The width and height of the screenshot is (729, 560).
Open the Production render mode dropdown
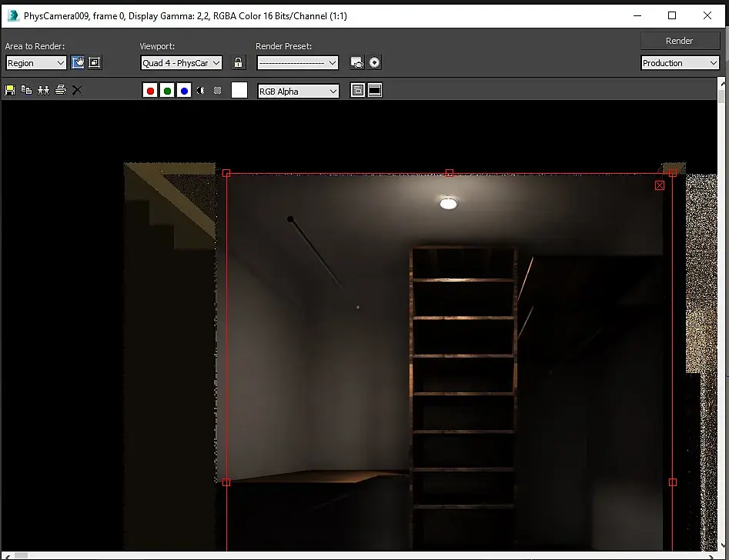(680, 63)
